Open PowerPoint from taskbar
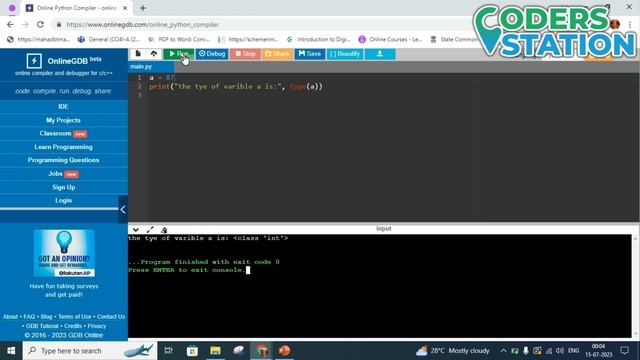Viewport: 640px width, 360px height. click(x=284, y=351)
